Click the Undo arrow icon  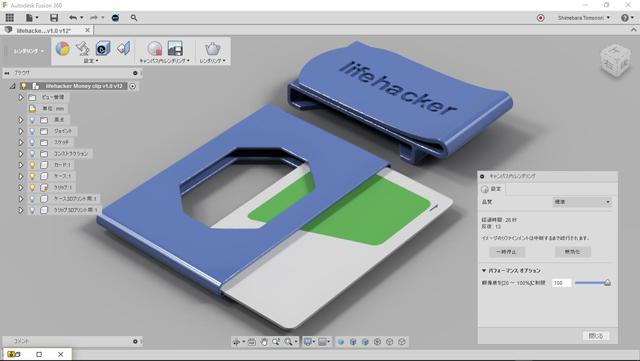[73, 18]
